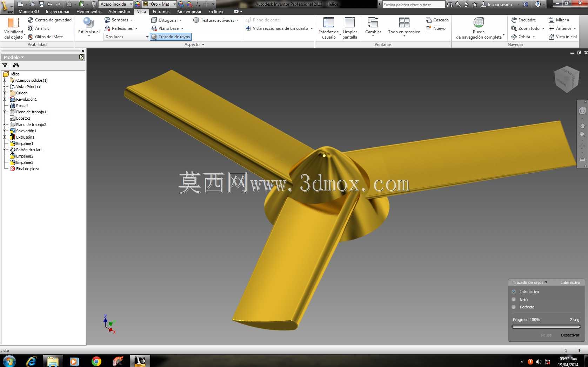The width and height of the screenshot is (588, 367).
Task: Show the Centro de gravedad
Action: [49, 20]
